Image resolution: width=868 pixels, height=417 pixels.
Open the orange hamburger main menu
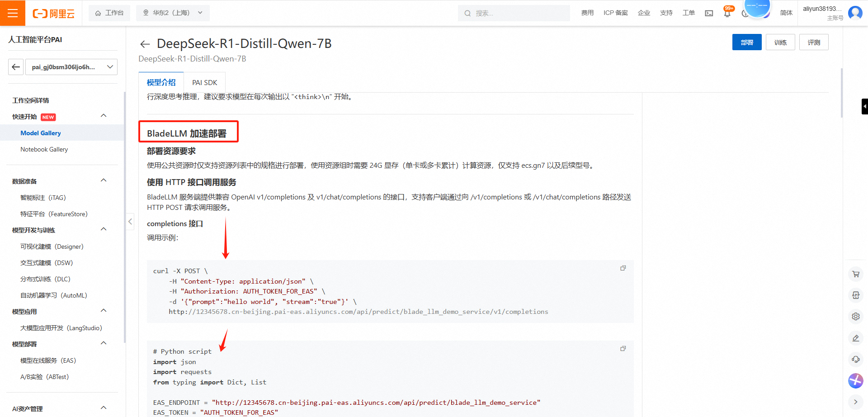[13, 13]
